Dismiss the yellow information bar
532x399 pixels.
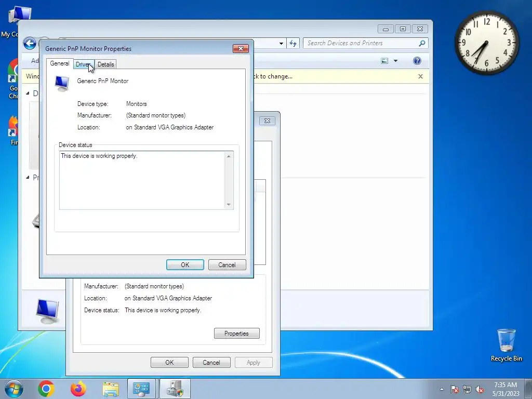click(x=420, y=76)
